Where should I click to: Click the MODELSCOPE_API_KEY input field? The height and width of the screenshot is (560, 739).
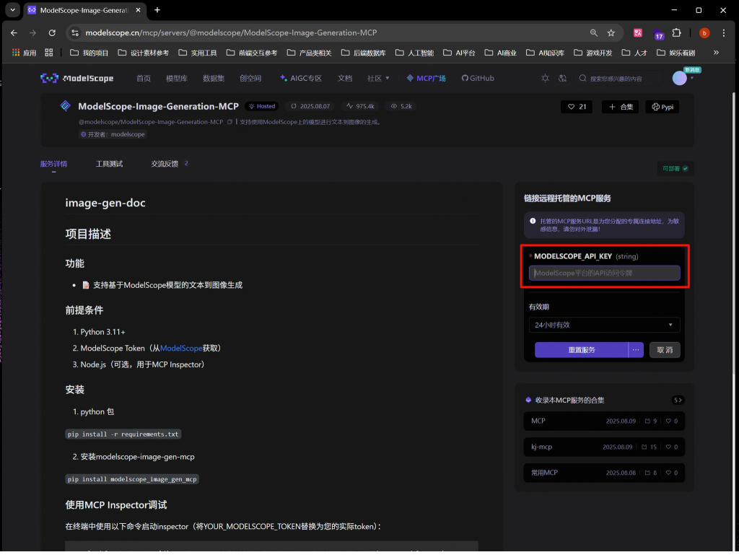tap(604, 273)
